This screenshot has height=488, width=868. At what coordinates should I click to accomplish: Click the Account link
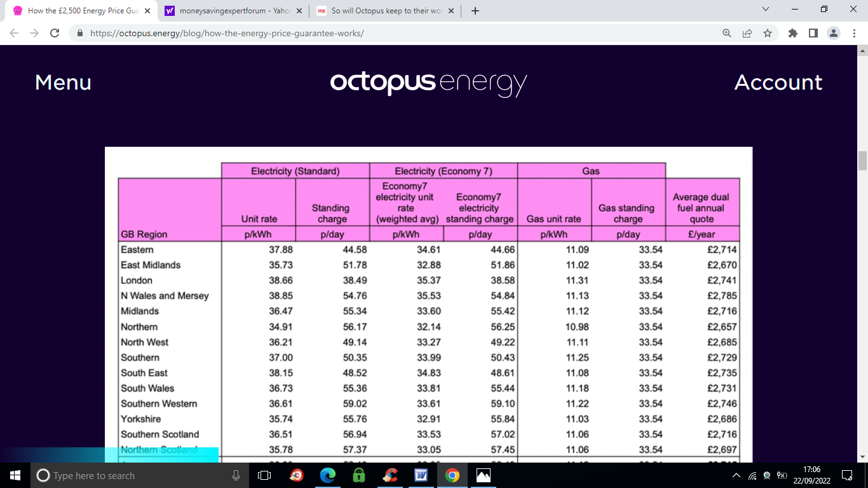click(778, 83)
